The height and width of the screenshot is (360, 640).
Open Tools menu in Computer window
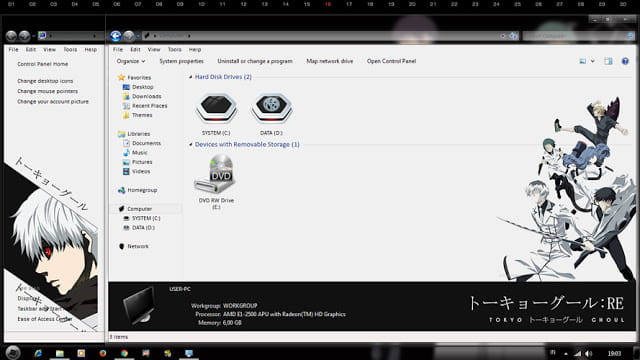tap(175, 49)
